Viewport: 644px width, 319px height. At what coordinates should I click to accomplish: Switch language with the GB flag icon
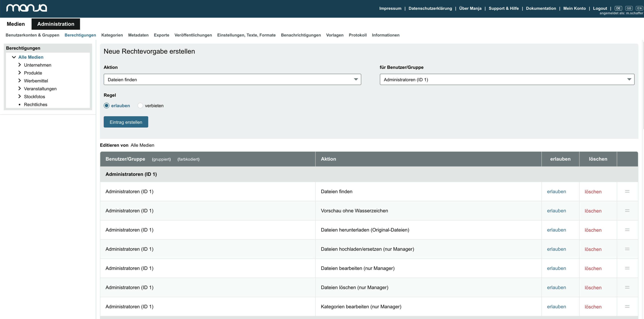click(628, 8)
